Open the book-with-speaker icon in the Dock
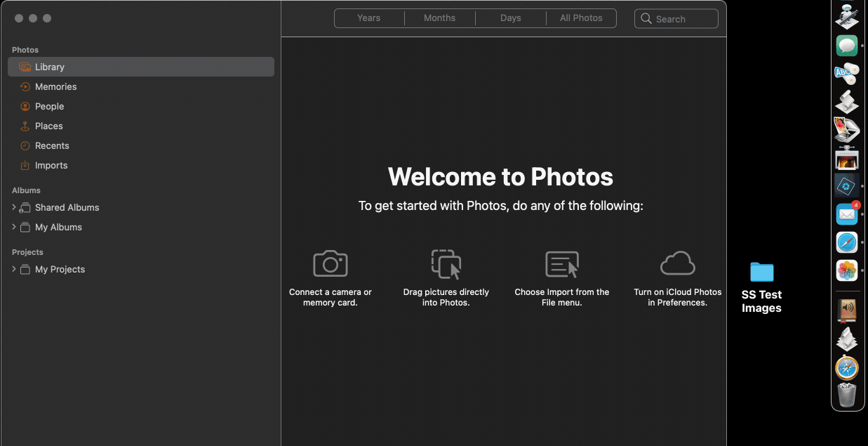This screenshot has height=446, width=868. (847, 310)
